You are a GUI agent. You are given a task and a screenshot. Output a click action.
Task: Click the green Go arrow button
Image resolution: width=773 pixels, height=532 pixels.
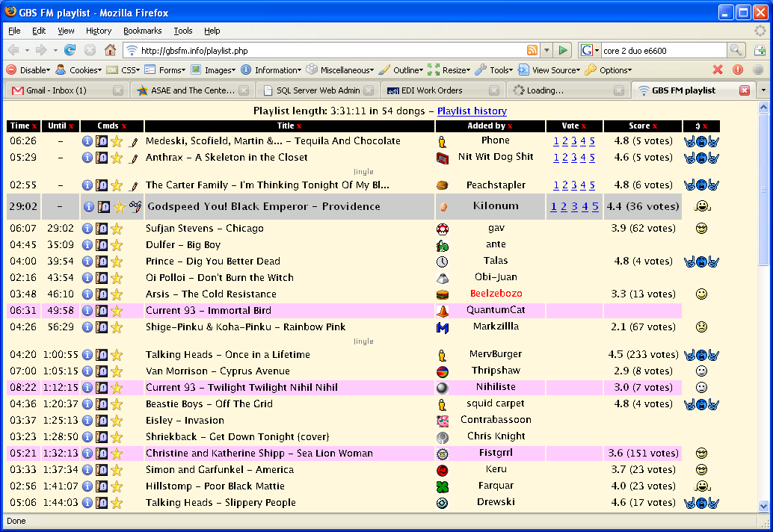point(562,50)
